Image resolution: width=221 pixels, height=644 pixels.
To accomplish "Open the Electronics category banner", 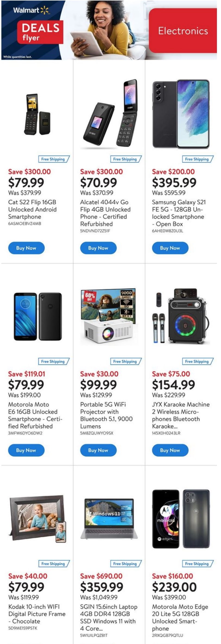I will (183, 31).
